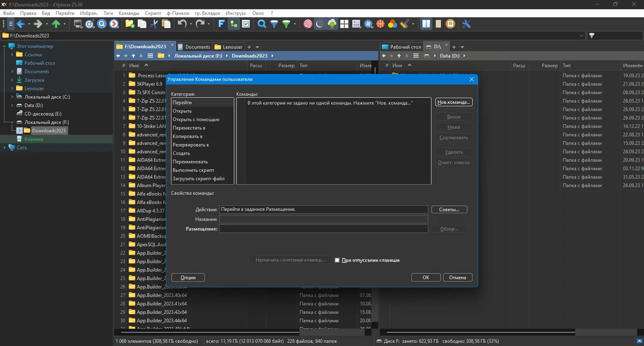Click the green filter funnel icon
Image resolution: width=644 pixels, height=346 pixels.
[286, 24]
